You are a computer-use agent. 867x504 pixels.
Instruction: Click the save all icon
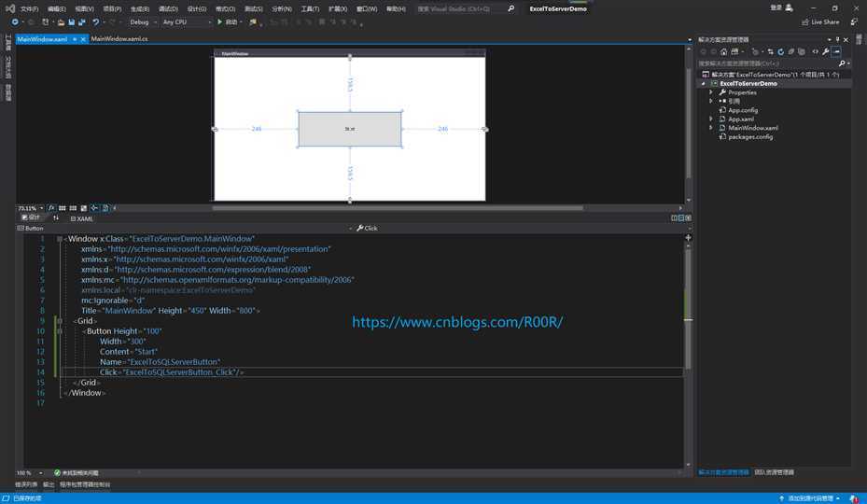click(x=82, y=22)
